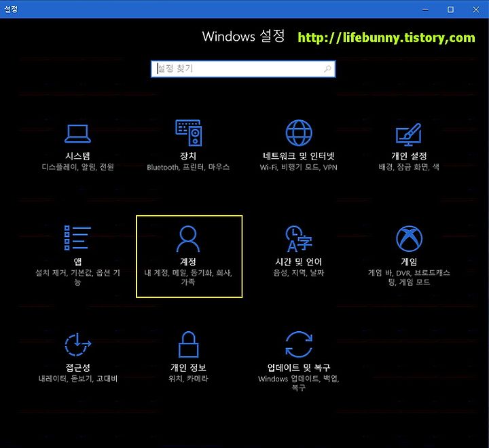Click the 디스플레이, 알림, 전원 description
The image size is (489, 448).
(x=77, y=167)
